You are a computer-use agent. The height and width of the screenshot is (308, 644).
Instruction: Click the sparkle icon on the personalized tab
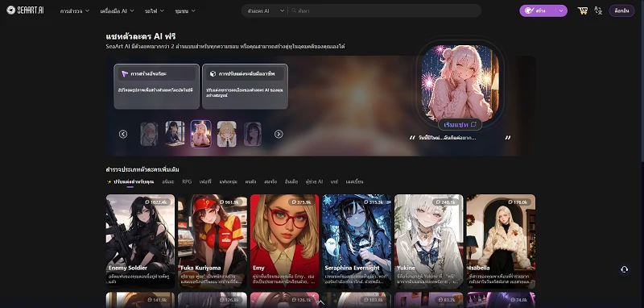pyautogui.click(x=109, y=181)
